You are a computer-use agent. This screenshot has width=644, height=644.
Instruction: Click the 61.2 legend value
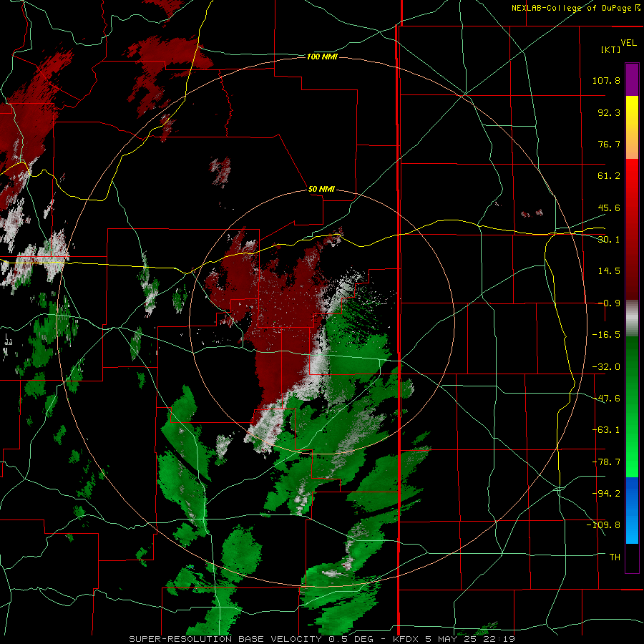609,176
